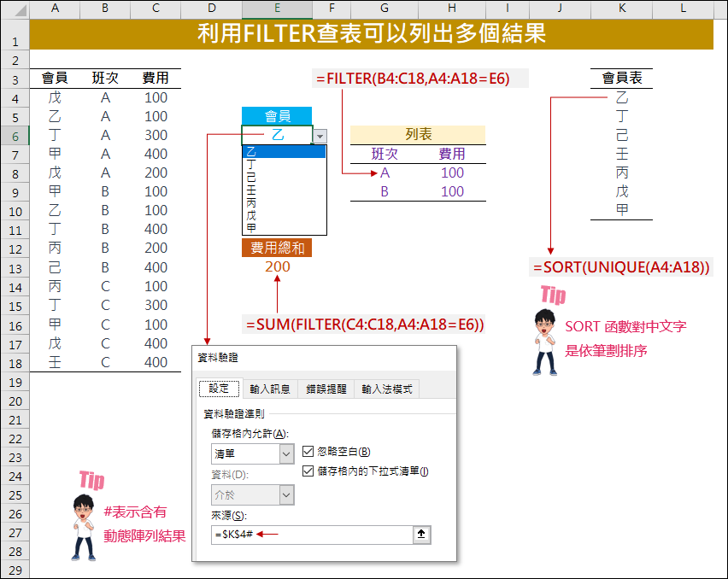Open the 儲存格內允許 清單 combo box
The image size is (728, 579).
click(252, 453)
